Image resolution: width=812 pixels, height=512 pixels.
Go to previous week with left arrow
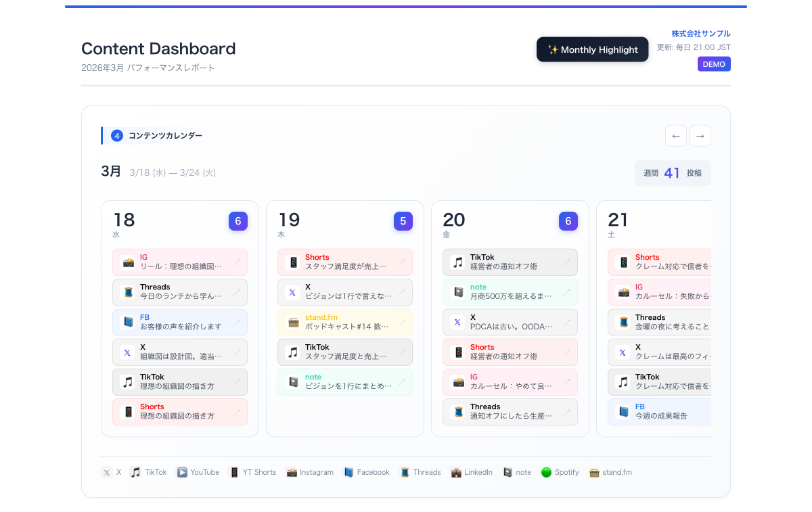pos(675,136)
